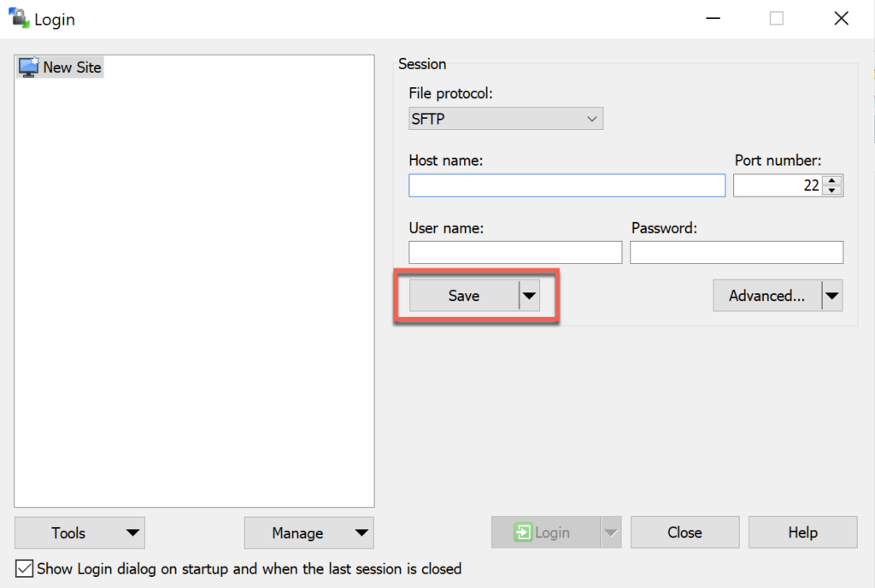The width and height of the screenshot is (875, 588).
Task: Open the Session settings Advanced options
Action: pyautogui.click(x=766, y=295)
